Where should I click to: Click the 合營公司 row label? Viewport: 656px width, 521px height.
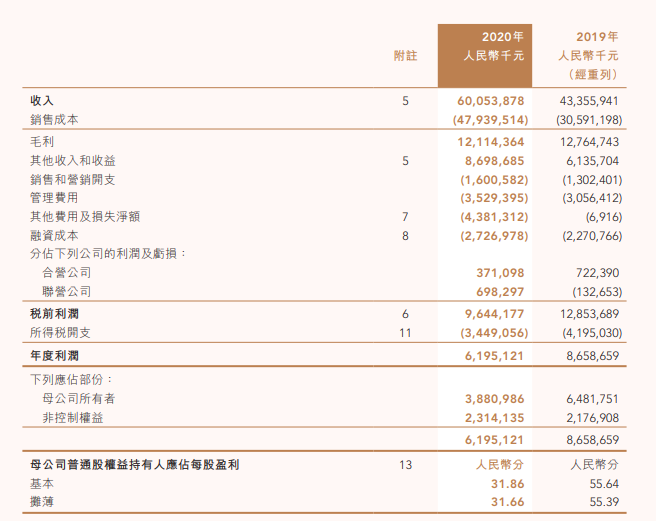[67, 272]
